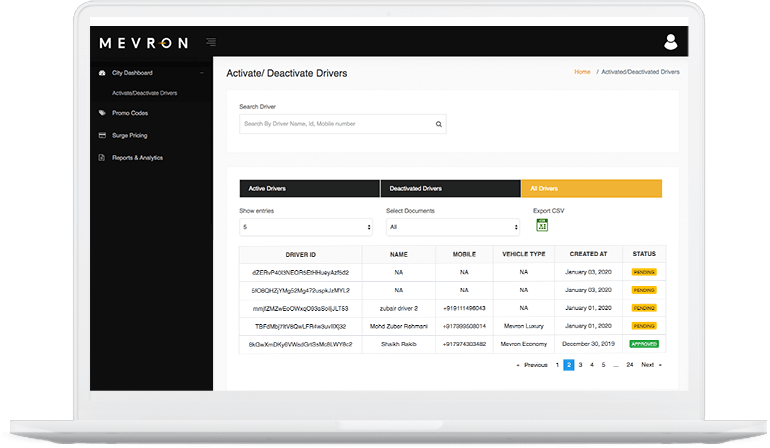Click PENDING badge for zubair driver 2
Image resolution: width=770 pixels, height=448 pixels.
(644, 308)
